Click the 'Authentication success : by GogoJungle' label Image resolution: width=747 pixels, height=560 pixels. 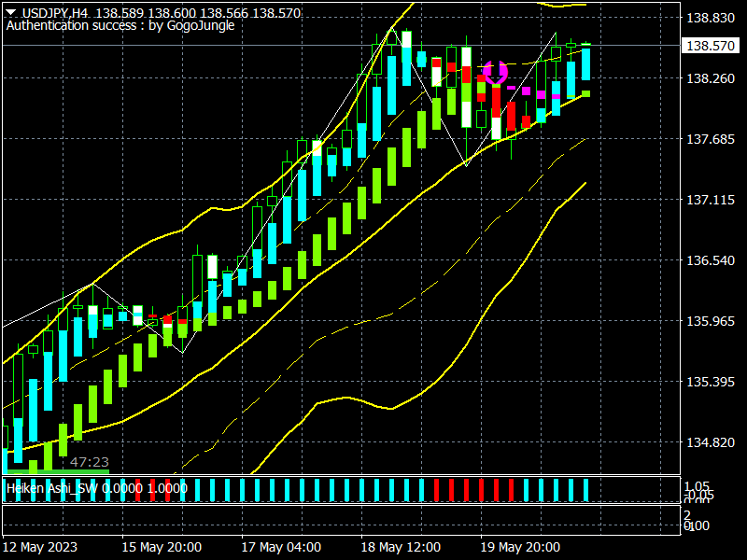120,26
